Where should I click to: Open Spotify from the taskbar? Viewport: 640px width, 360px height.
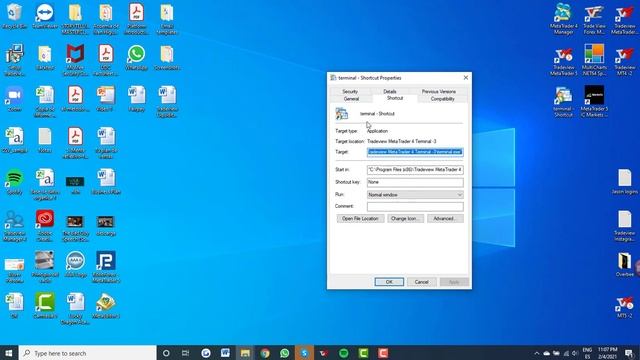click(344, 353)
